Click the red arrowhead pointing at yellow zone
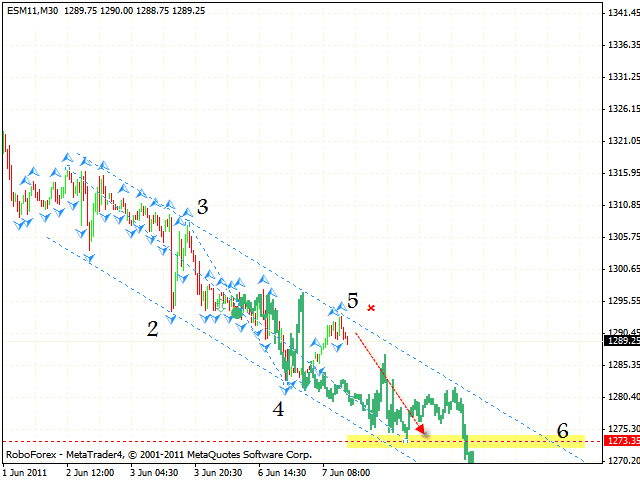The height and width of the screenshot is (480, 640). coord(420,430)
